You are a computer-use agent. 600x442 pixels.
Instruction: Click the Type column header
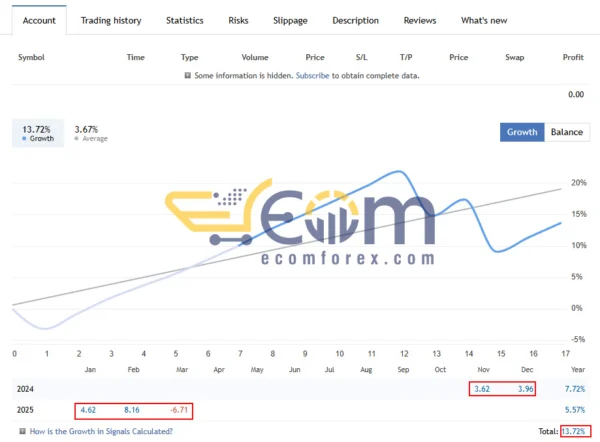click(189, 57)
